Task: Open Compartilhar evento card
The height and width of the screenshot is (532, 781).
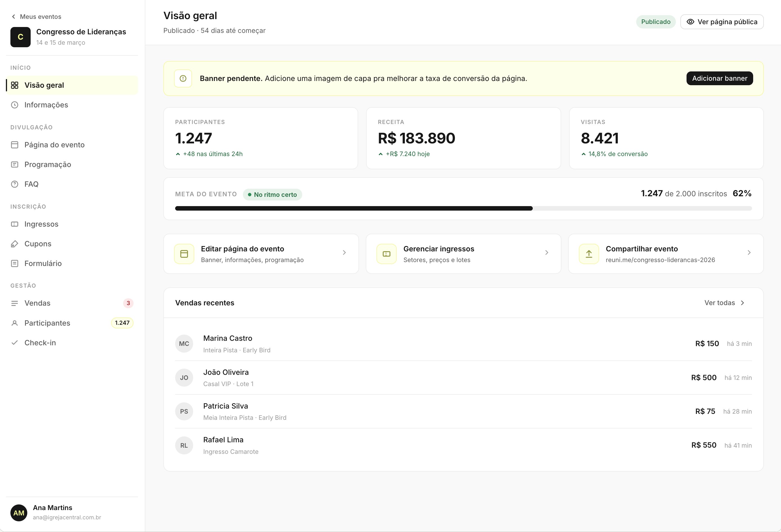Action: (x=666, y=254)
